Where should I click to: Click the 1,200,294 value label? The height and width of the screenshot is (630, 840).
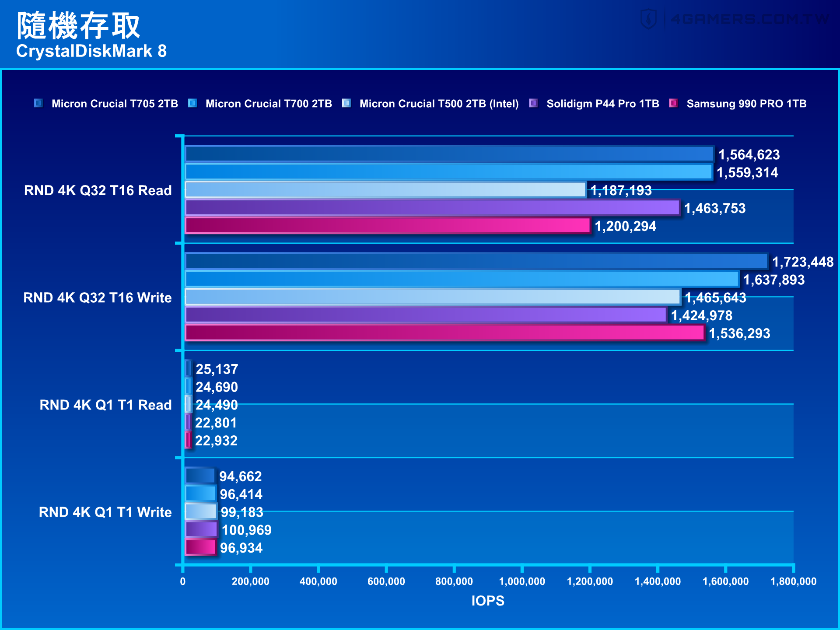[x=625, y=226]
